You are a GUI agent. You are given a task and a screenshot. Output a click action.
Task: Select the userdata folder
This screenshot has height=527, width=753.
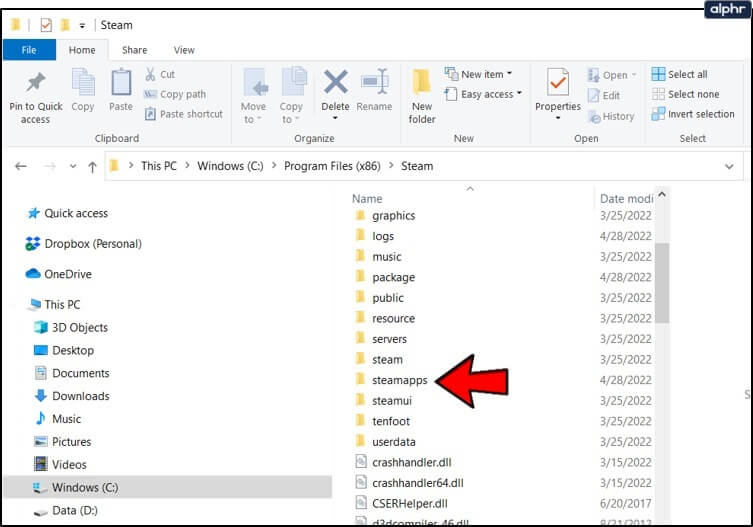386,441
